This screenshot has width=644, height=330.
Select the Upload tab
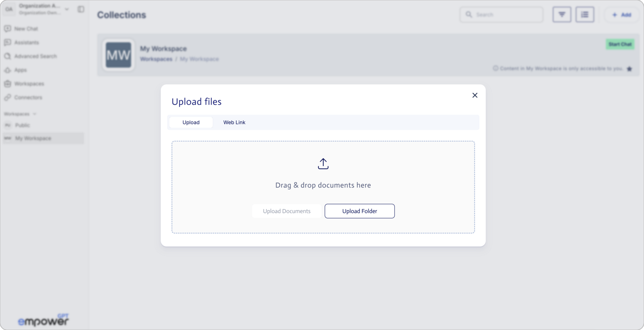191,123
